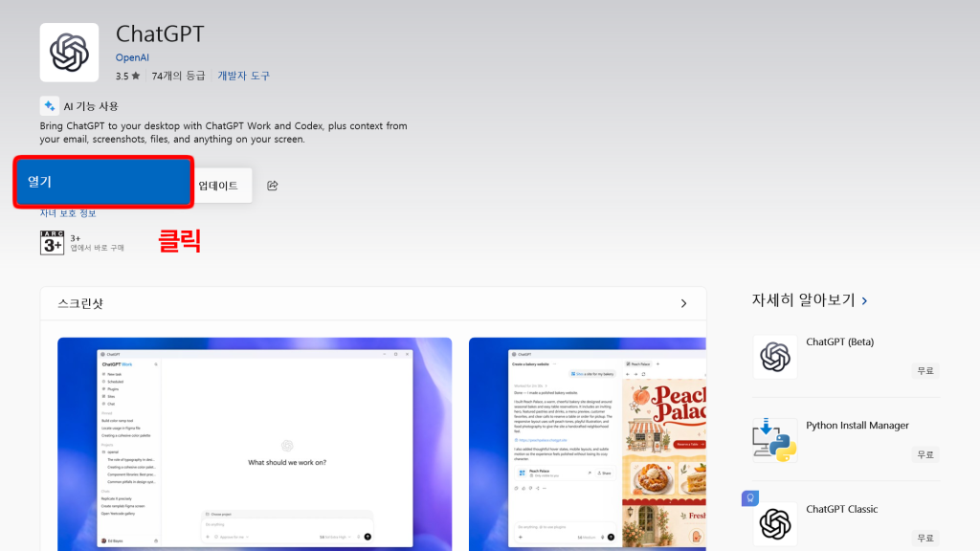Open the 개발자 도구 category link

243,76
